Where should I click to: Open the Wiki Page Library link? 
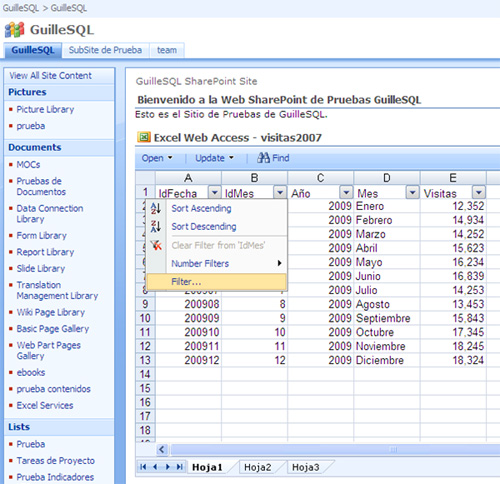51,312
